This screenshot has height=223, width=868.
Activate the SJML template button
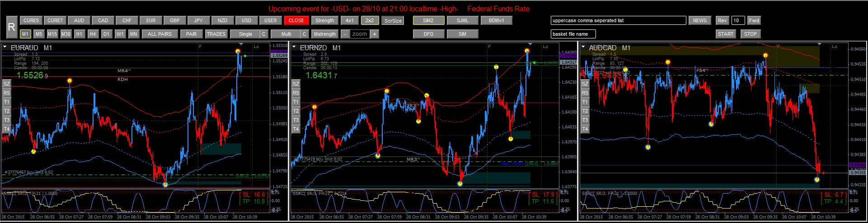pos(462,20)
